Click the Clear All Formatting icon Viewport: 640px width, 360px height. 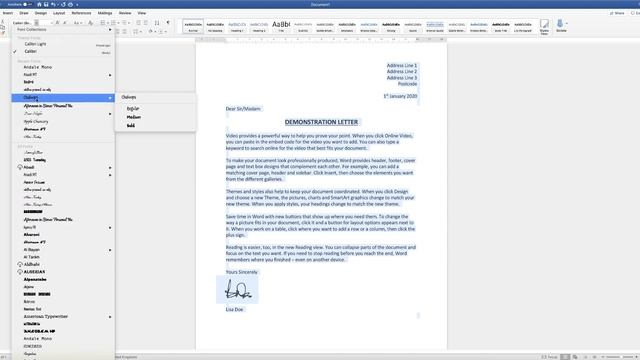pyautogui.click(x=91, y=23)
